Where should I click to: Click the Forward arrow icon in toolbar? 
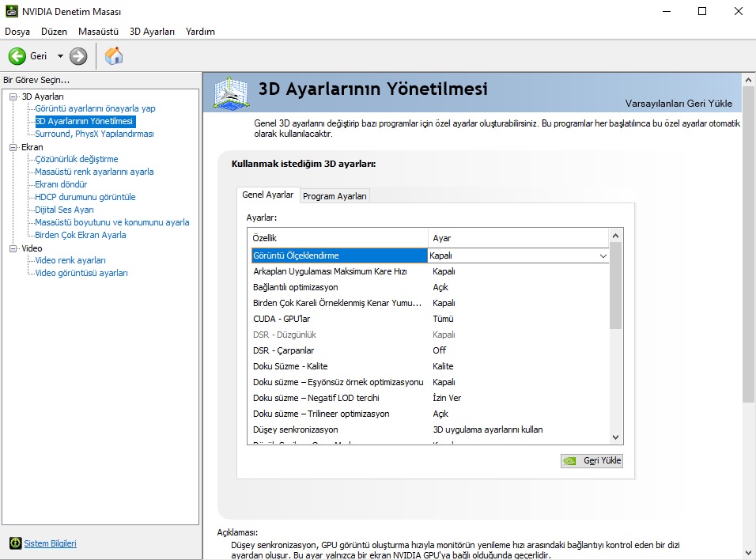coord(78,56)
